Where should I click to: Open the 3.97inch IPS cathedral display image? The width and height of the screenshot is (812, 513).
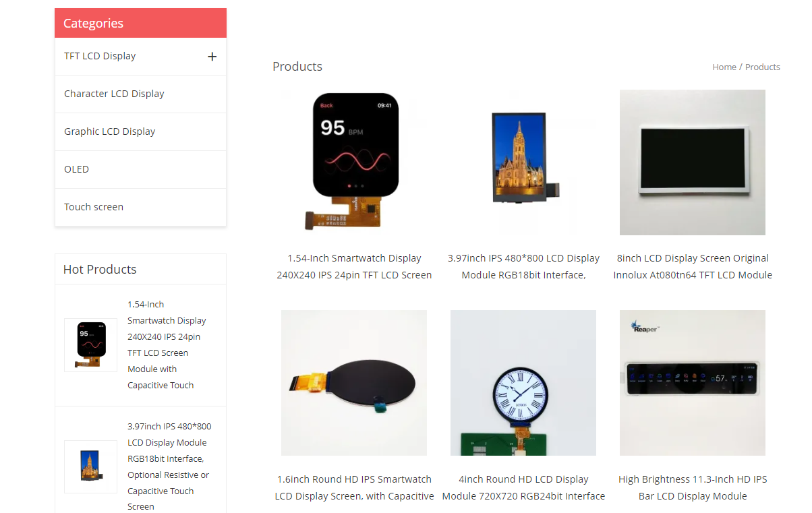click(523, 162)
